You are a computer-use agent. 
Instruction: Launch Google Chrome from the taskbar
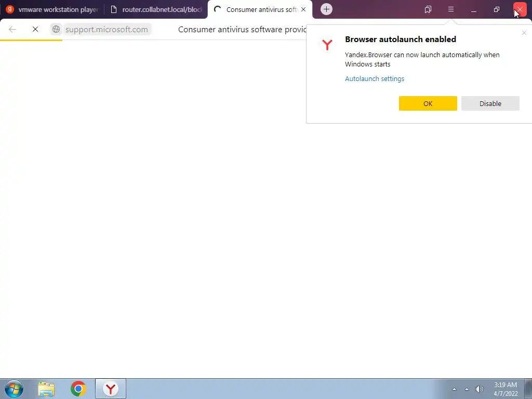(78, 389)
